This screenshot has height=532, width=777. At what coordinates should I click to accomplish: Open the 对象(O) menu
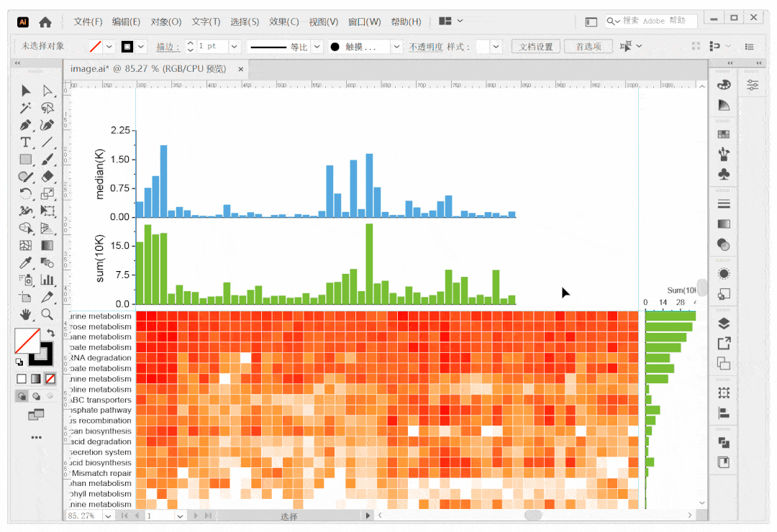click(166, 22)
